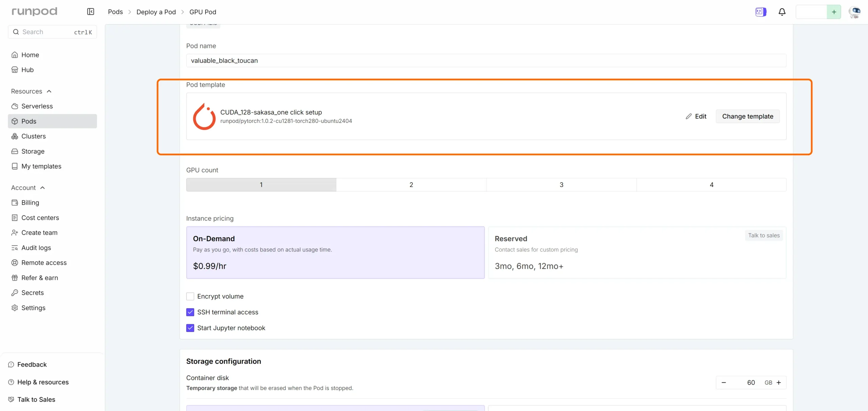Open the user avatar profile menu

(855, 12)
